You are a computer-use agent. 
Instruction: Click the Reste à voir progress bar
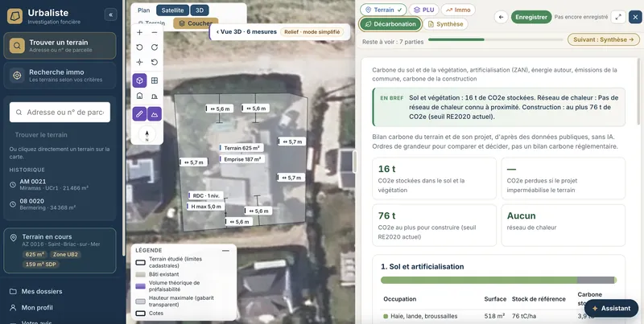tap(495, 39)
